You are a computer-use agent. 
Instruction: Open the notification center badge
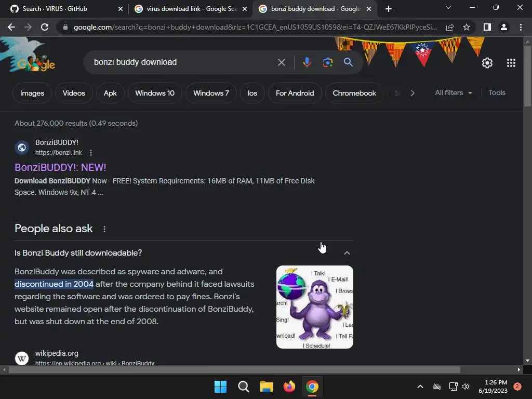click(x=517, y=387)
